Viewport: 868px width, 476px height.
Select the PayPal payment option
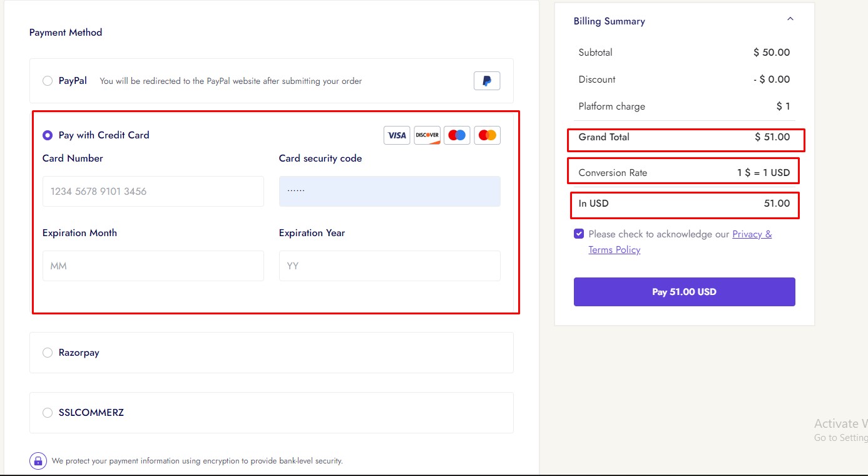pyautogui.click(x=48, y=81)
